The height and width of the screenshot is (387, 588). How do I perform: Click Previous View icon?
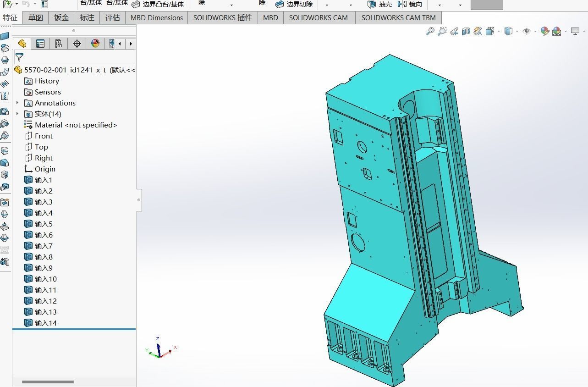pyautogui.click(x=454, y=31)
